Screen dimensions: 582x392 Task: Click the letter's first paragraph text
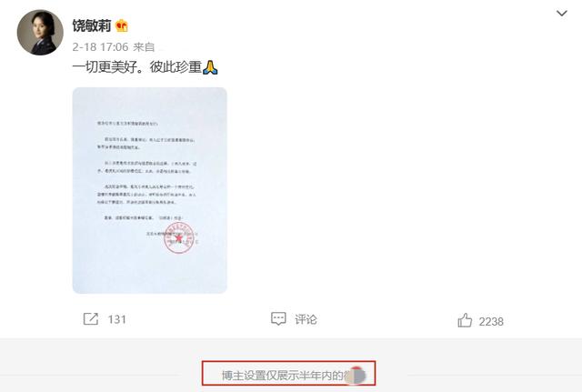[145, 144]
